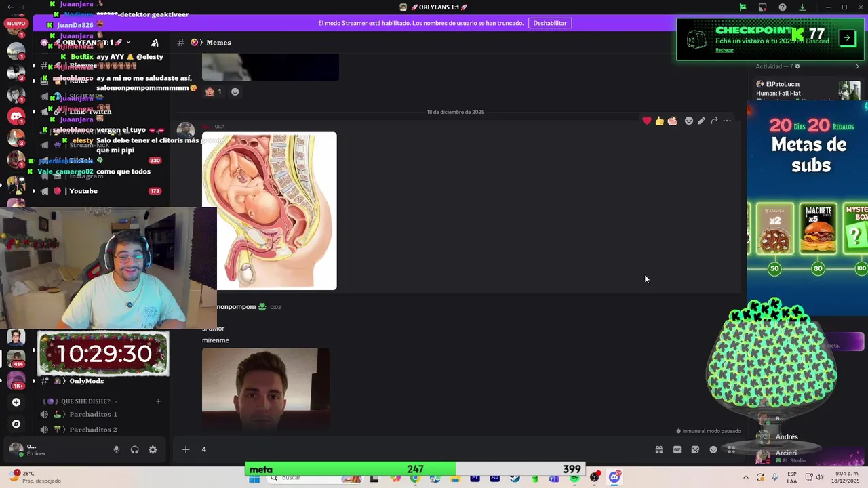Click the green download update icon
Viewport: 868px width, 488px height.
tap(802, 7)
